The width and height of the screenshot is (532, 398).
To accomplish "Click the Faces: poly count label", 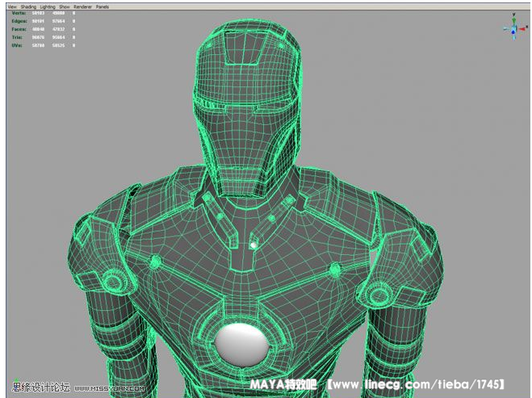I will click(x=19, y=29).
